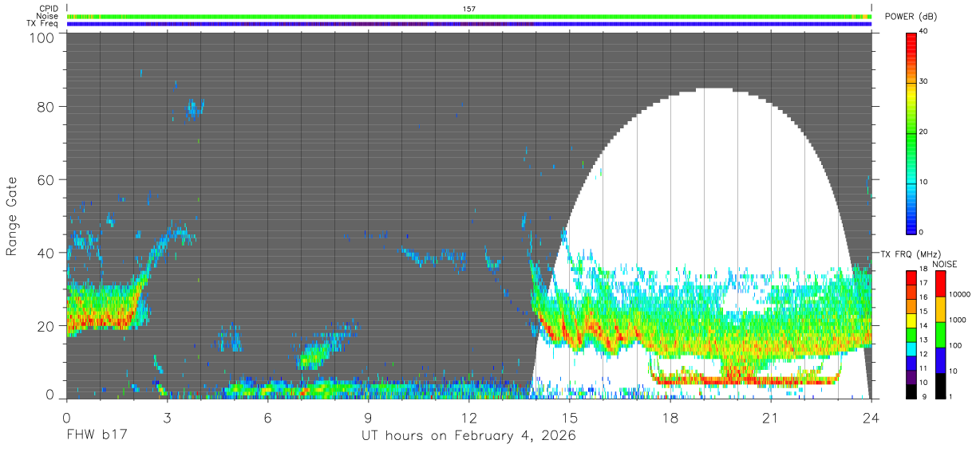The height and width of the screenshot is (452, 980).
Task: Click the UT hours on February 4, 2026 title
Action: click(x=468, y=436)
